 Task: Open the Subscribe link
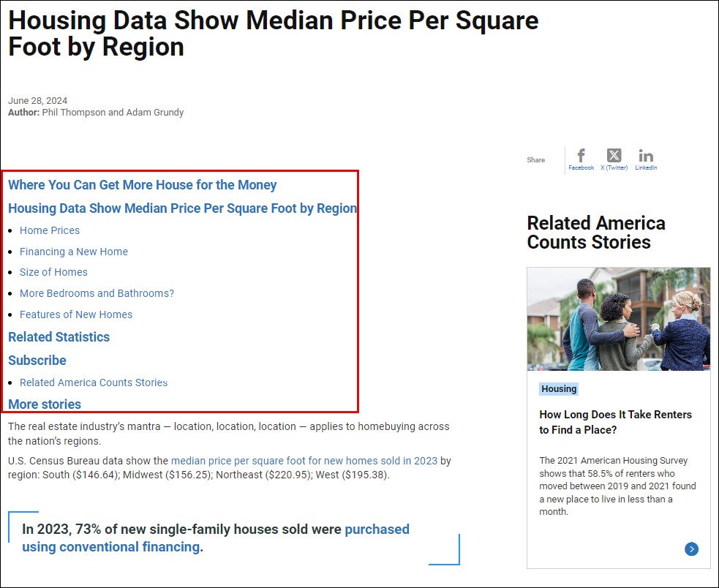[37, 361]
